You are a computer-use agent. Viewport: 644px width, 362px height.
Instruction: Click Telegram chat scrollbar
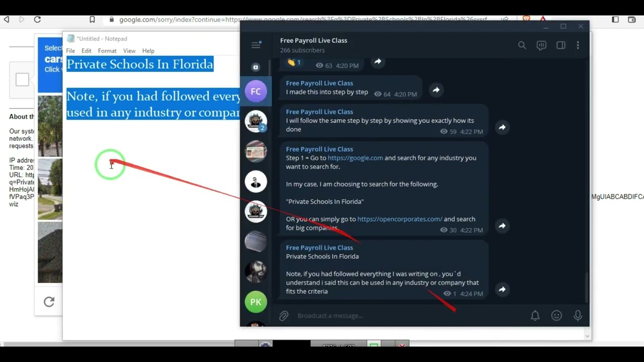586,287
